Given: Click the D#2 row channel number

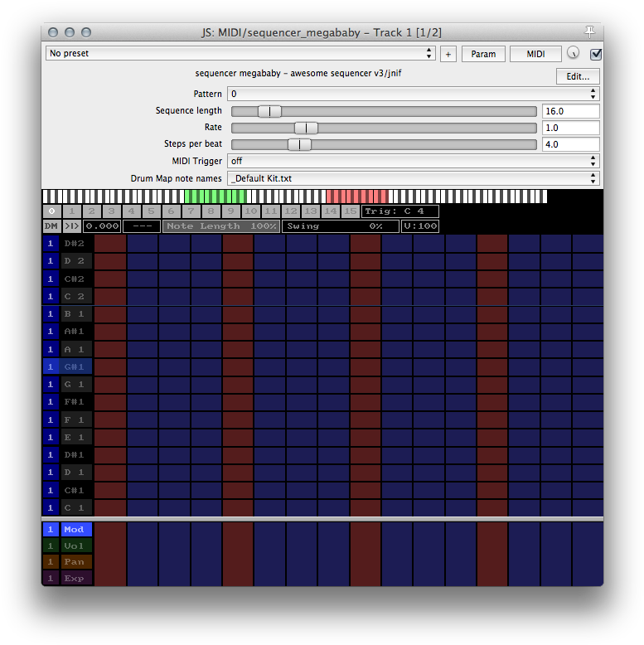Looking at the screenshot, I should click(x=51, y=243).
